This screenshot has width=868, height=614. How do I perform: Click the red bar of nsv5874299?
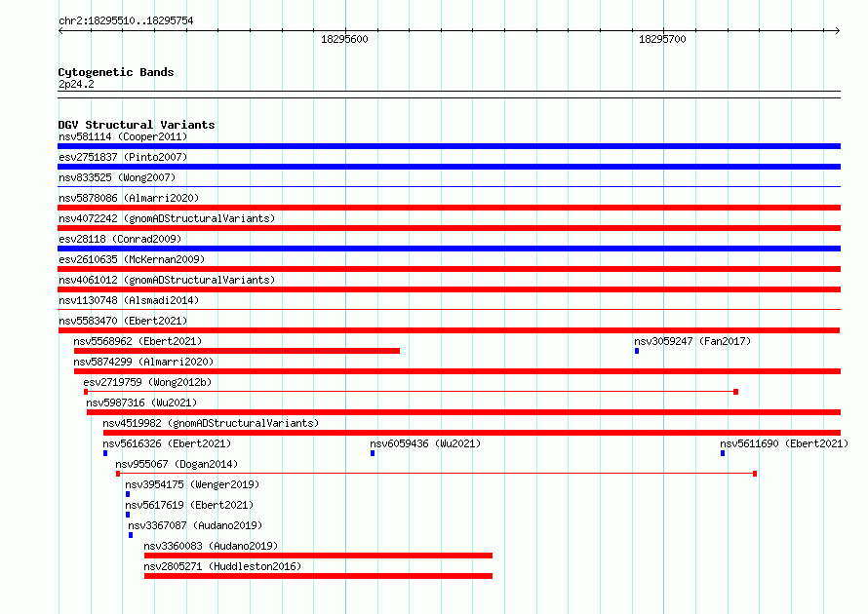click(457, 371)
